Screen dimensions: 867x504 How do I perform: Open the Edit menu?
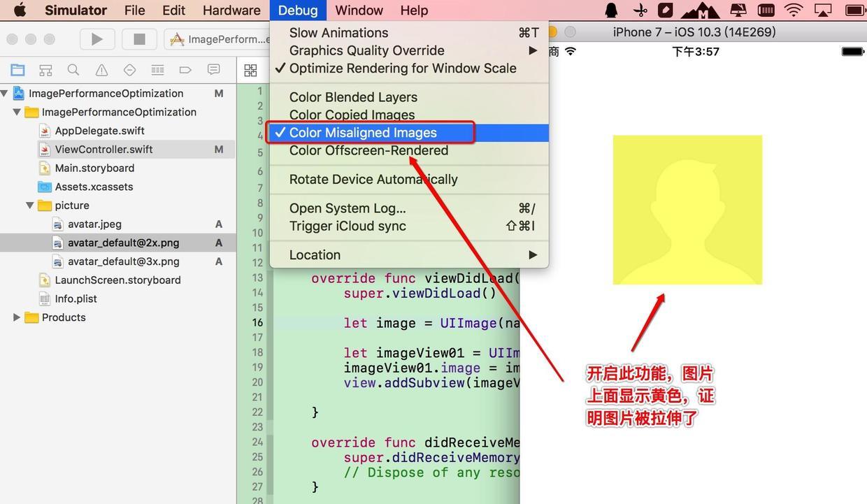pyautogui.click(x=173, y=10)
